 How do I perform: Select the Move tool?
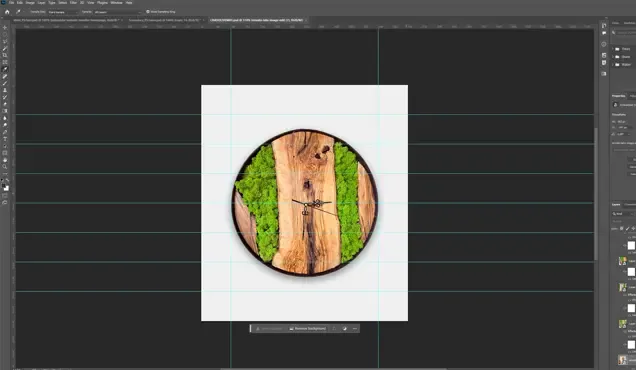pos(5,28)
